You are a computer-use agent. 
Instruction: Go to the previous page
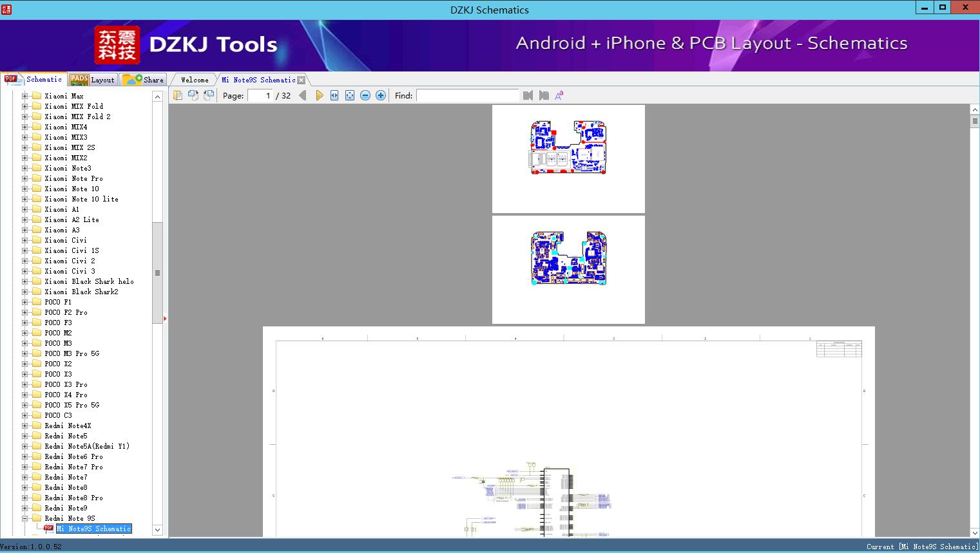point(303,95)
